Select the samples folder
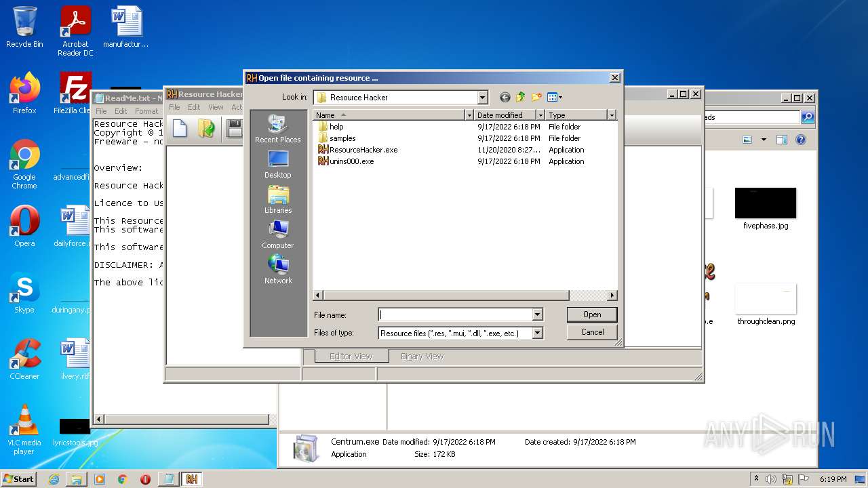Viewport: 868px width, 488px height. click(337, 138)
